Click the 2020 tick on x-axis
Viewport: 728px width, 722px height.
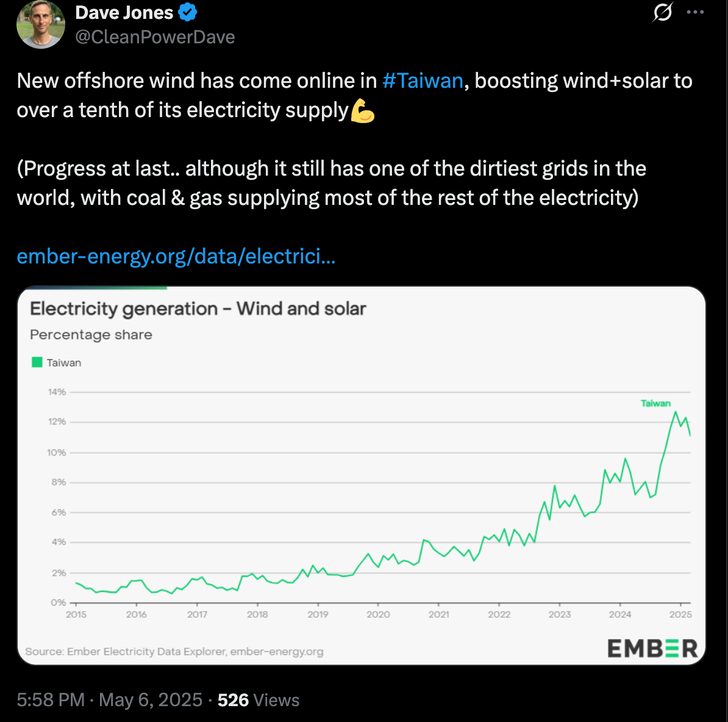pos(378,614)
